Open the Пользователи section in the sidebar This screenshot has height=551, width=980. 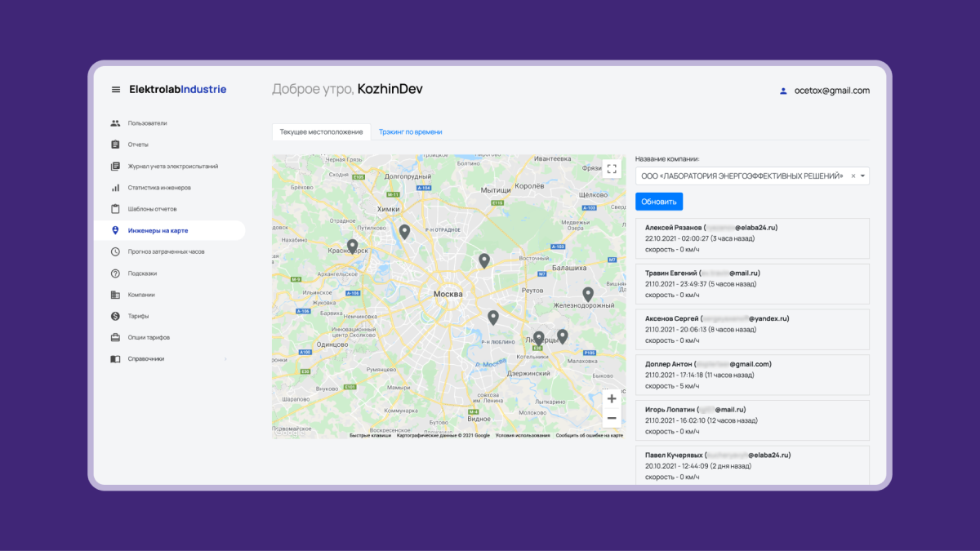point(147,123)
